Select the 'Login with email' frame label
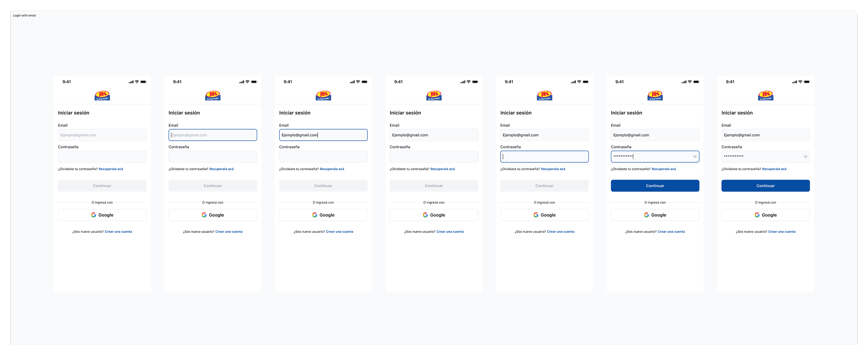The height and width of the screenshot is (355, 868). coord(24,16)
